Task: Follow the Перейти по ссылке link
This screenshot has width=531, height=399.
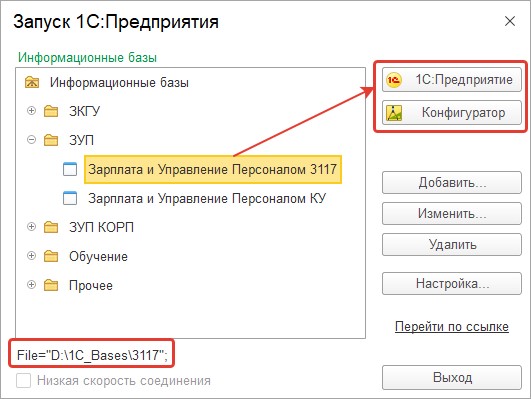Action: point(452,327)
